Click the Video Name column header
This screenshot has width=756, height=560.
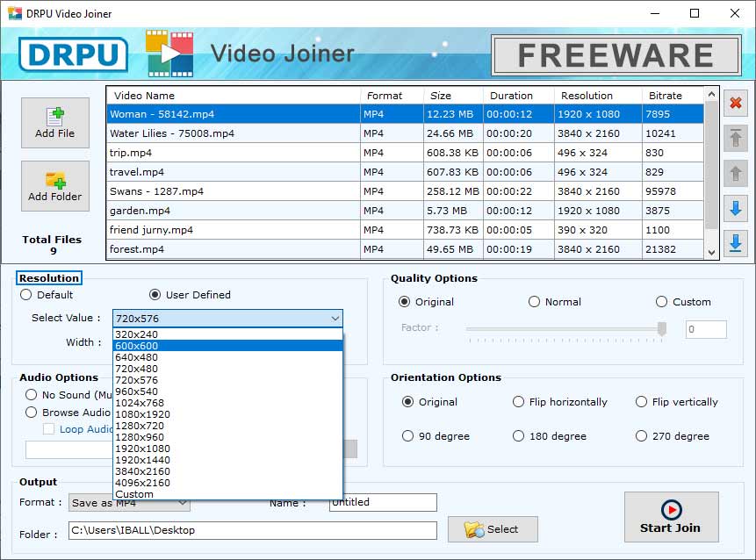pos(234,96)
